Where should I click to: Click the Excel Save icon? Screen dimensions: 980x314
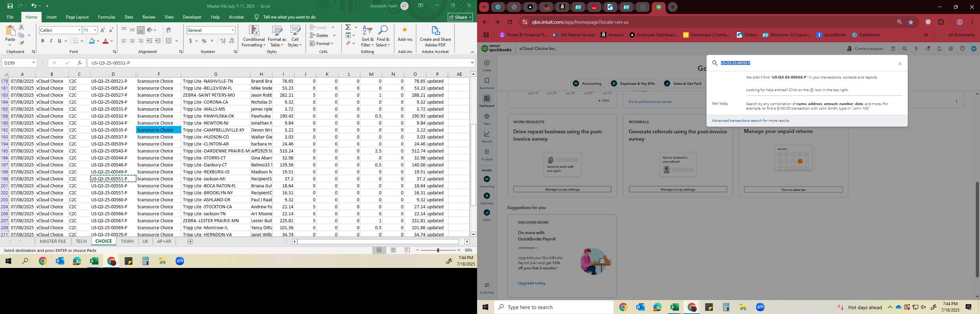pyautogui.click(x=10, y=6)
